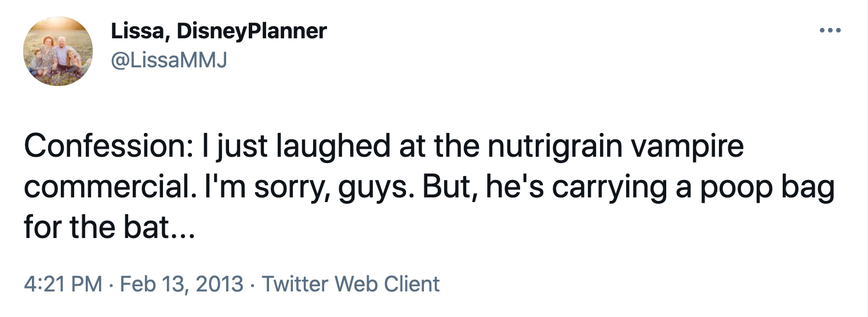868x317 pixels.
Task: Click the word nutrigrain in the tweet
Action: (x=554, y=146)
